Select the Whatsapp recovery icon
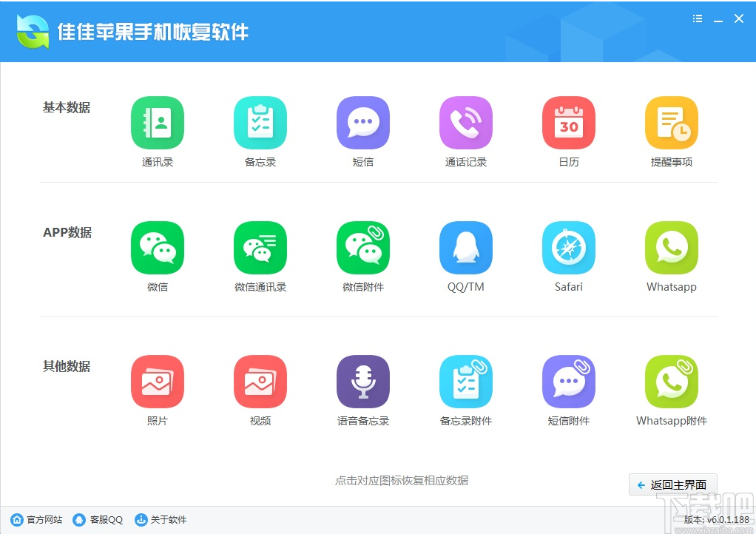This screenshot has height=534, width=756. tap(672, 248)
